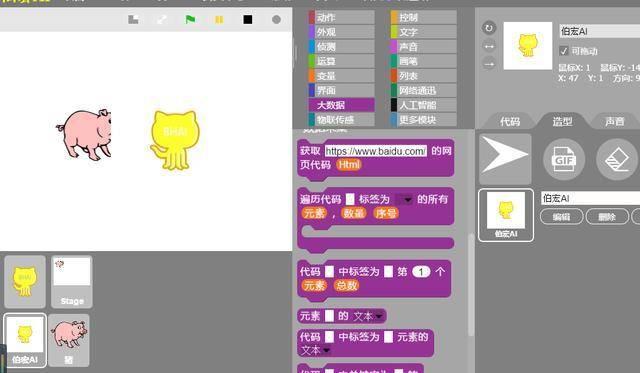Click the black stop square button
Image resolution: width=640 pixels, height=373 pixels.
[x=247, y=19]
